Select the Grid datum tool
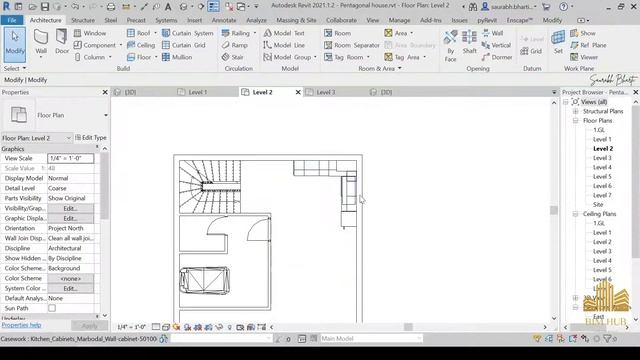Screen dimensions: 640x360 (x=531, y=51)
